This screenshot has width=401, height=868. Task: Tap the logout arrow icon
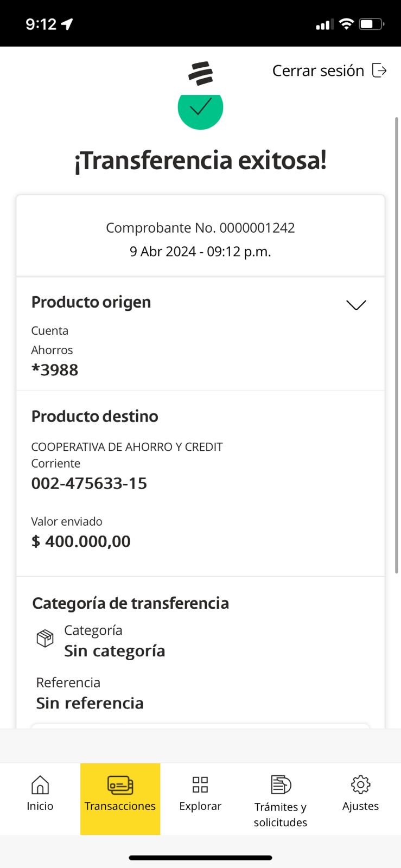[379, 71]
